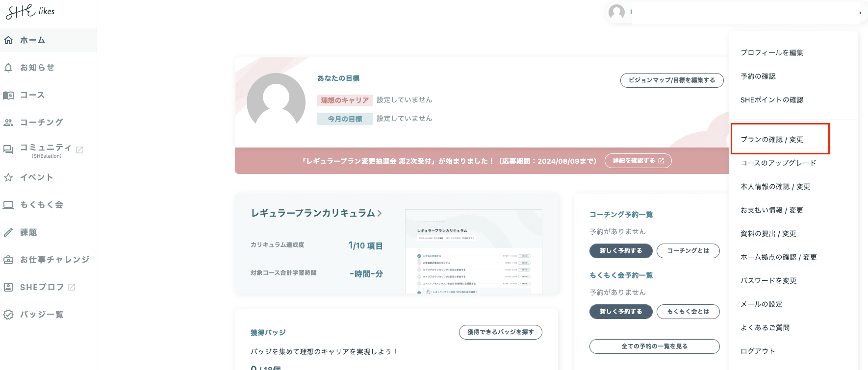Image resolution: width=868 pixels, height=370 pixels.
Task: Click the コーチング予約一覧 heading
Action: tap(621, 215)
